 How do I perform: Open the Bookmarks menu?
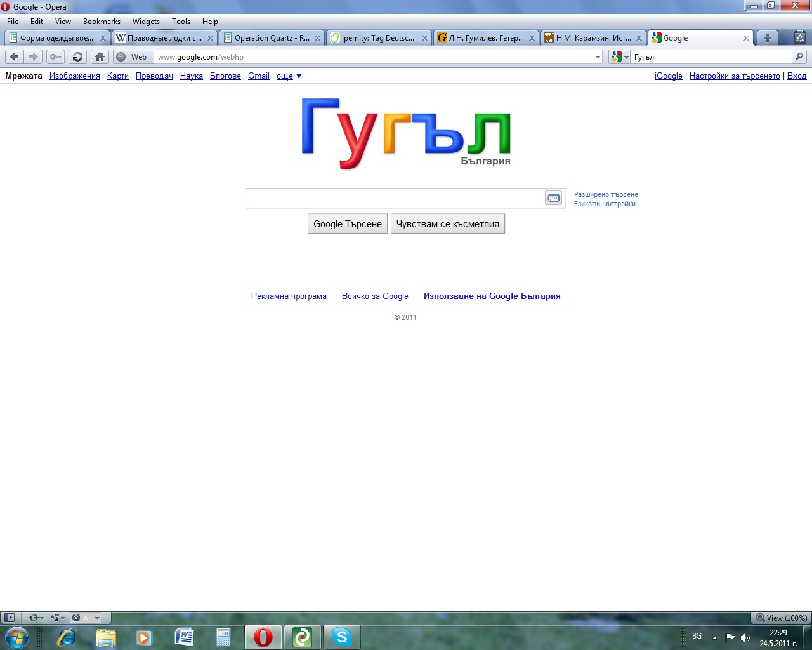coord(101,22)
